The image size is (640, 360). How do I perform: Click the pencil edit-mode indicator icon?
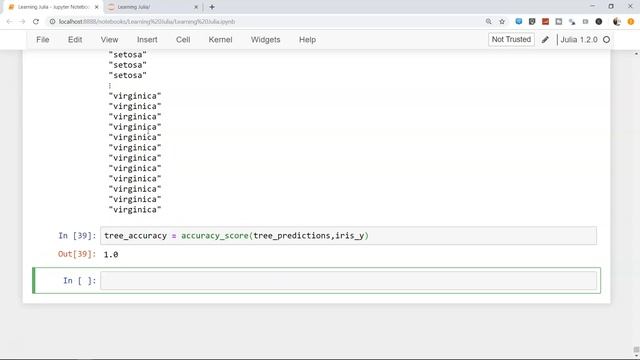(545, 40)
